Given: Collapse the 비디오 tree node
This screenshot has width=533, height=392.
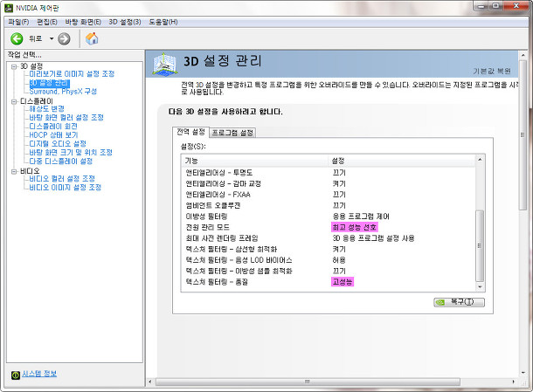Looking at the screenshot, I should click(14, 171).
